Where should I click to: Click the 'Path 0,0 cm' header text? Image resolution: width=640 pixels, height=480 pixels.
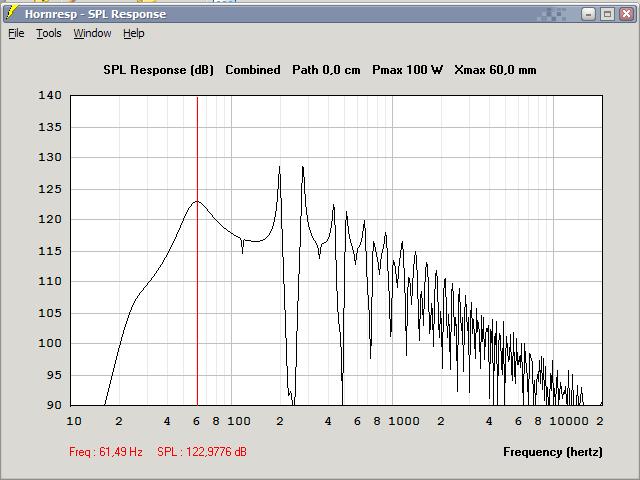[x=326, y=70]
